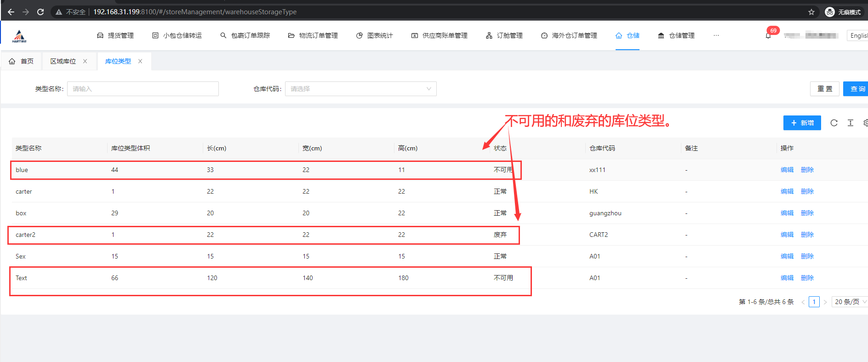Switch to the 首页 tab
Viewport: 868px width, 362px height.
pos(22,61)
